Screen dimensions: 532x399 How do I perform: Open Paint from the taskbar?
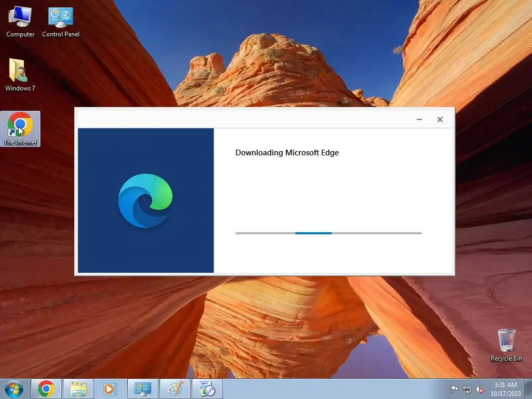tap(175, 389)
